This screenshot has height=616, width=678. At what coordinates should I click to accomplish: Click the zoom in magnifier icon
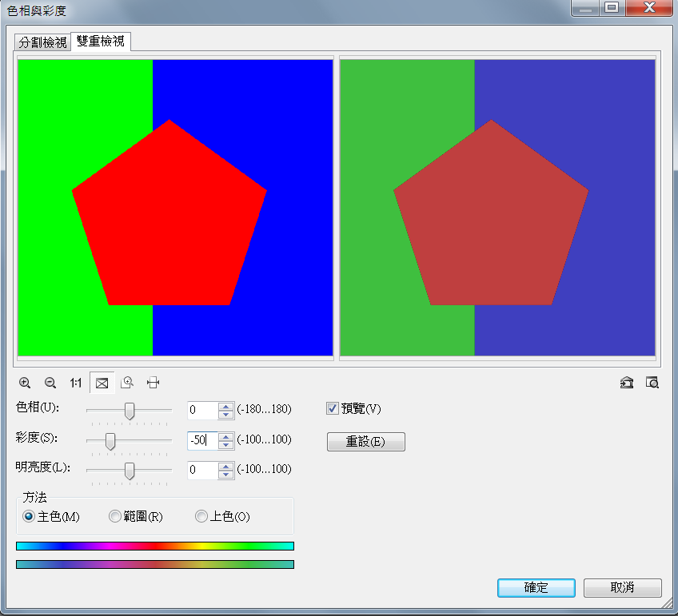coord(25,383)
